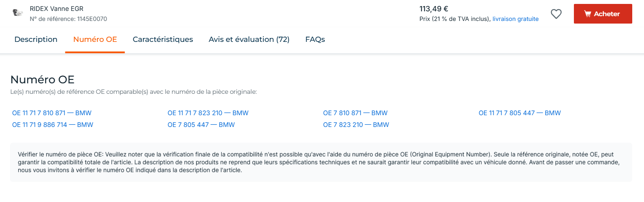The width and height of the screenshot is (644, 202).
Task: Open OE 11 71 9 886 714 BMW link
Action: point(53,125)
